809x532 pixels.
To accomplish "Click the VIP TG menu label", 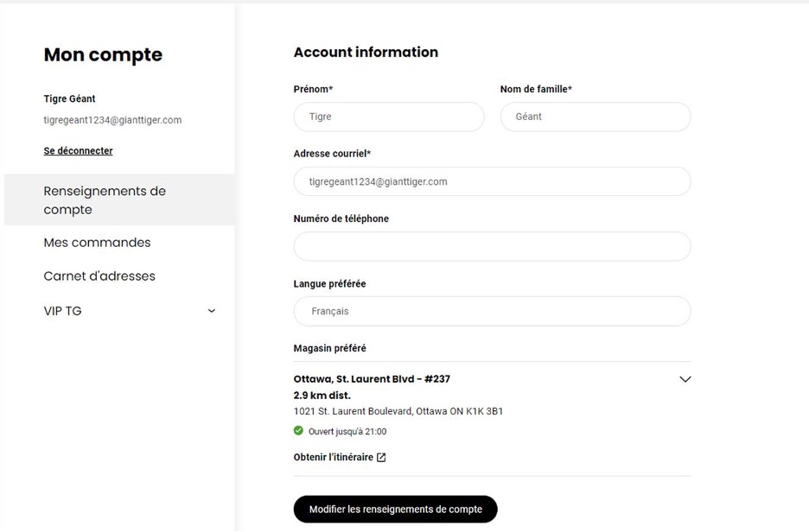I will pos(62,311).
